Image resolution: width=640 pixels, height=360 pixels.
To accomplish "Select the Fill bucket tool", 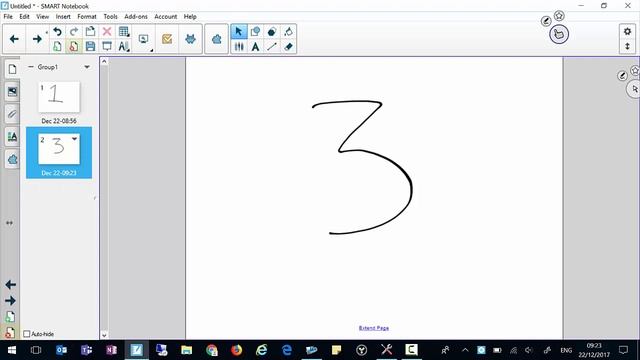I will (x=289, y=31).
